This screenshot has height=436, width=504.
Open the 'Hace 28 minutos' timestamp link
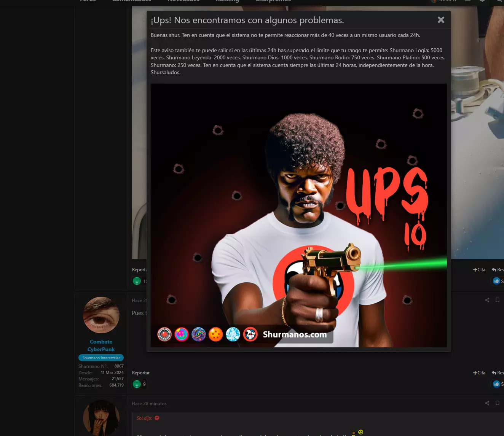[149, 404]
